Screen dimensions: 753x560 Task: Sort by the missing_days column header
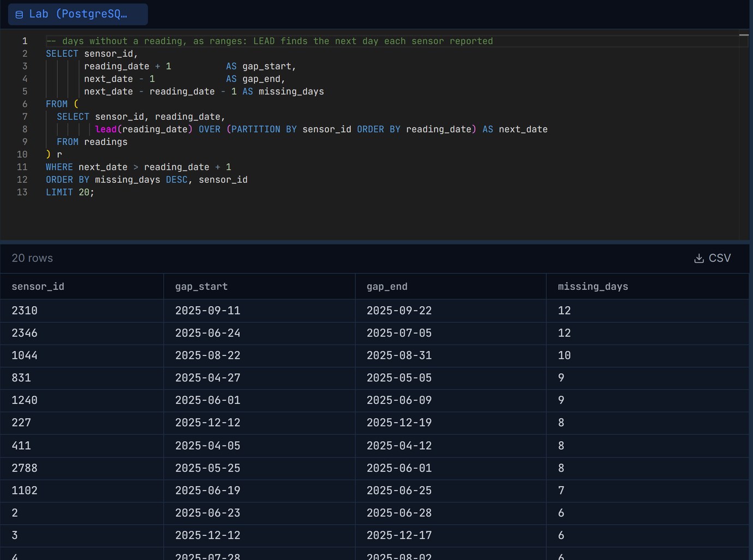point(648,287)
